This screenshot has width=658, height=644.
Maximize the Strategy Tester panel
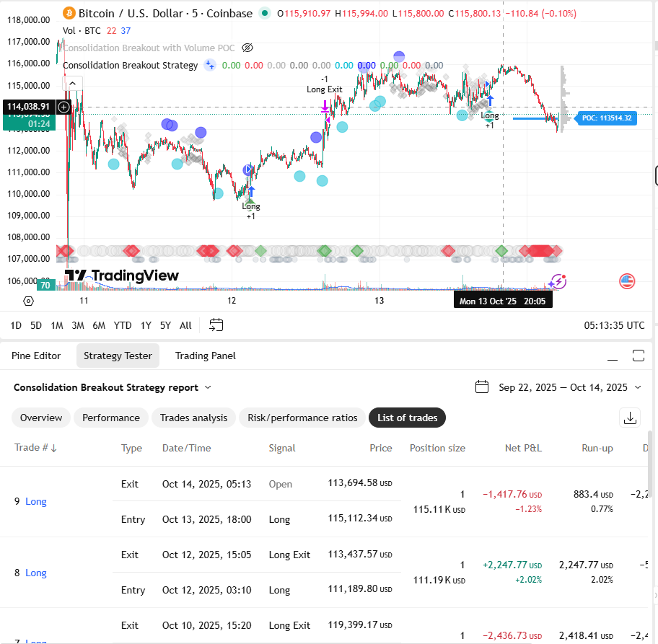[x=639, y=356]
